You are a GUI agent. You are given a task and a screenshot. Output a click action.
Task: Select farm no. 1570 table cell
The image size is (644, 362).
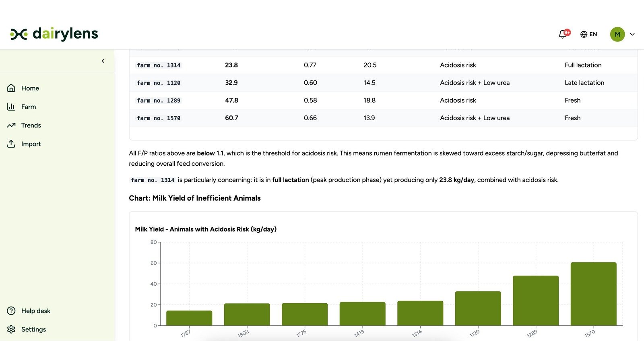click(x=159, y=118)
